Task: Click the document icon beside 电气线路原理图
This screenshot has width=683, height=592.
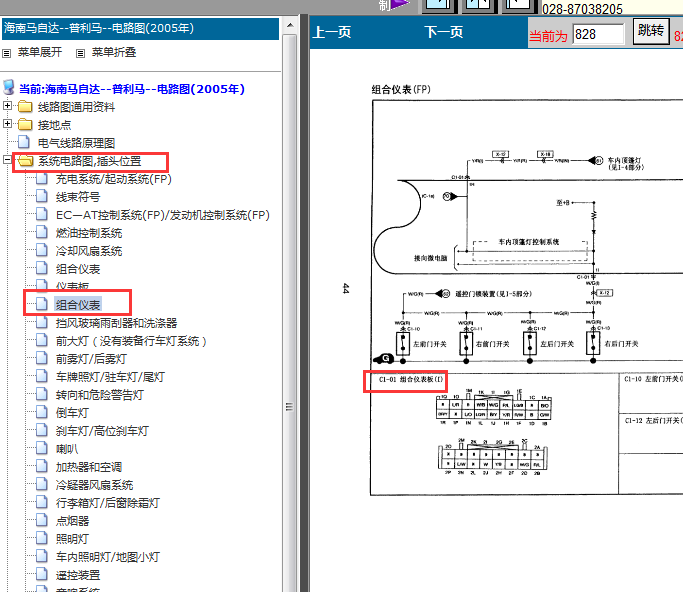Action: (24, 142)
